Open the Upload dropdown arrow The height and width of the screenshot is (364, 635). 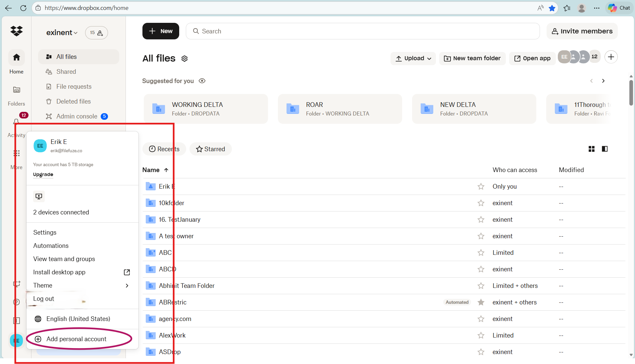tap(430, 58)
